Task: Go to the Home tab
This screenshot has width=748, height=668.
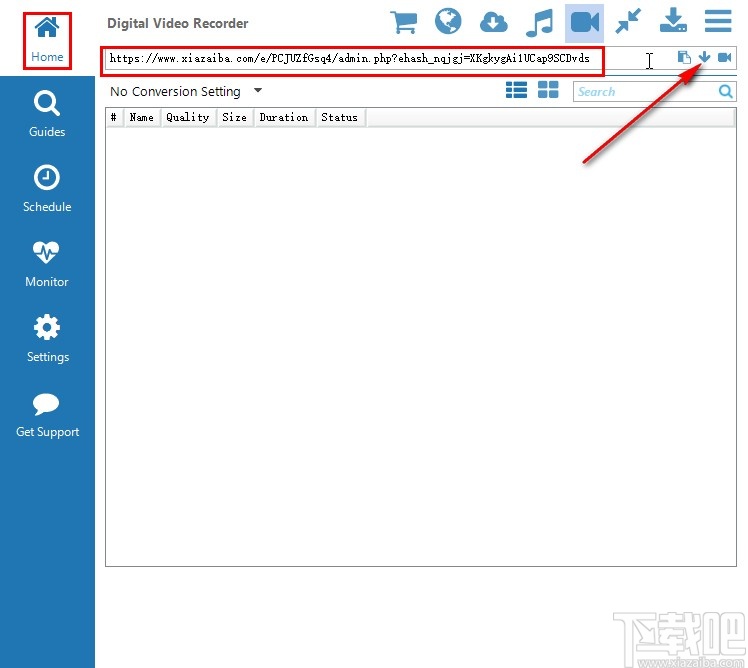Action: (x=47, y=40)
